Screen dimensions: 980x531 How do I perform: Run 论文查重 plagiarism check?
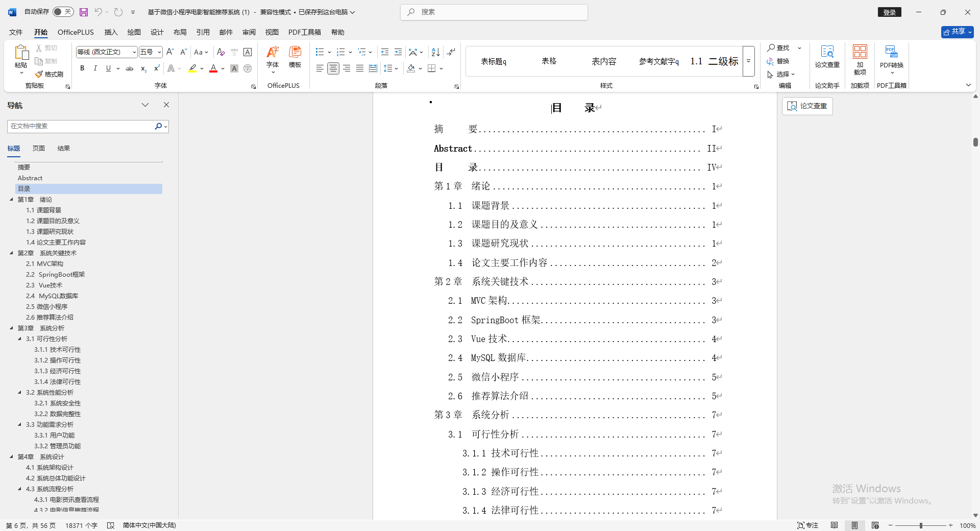(x=827, y=59)
